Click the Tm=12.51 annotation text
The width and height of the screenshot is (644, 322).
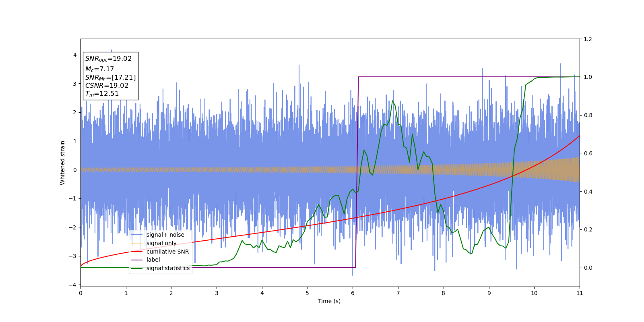click(102, 94)
